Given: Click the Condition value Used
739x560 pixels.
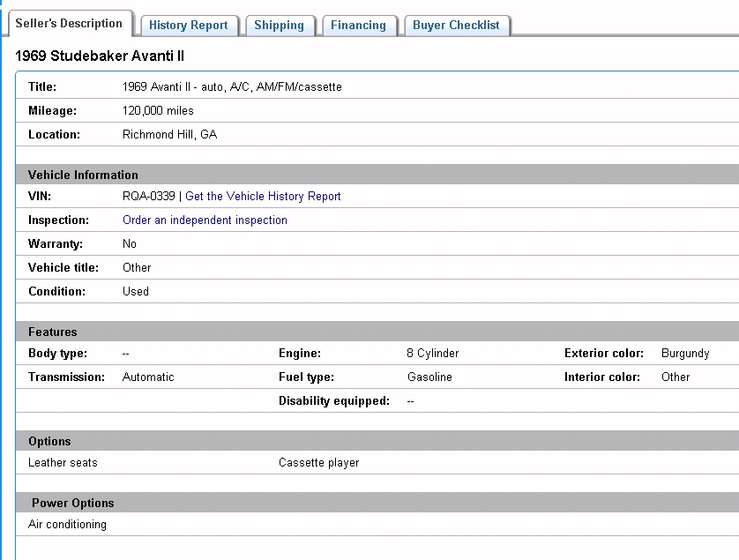Looking at the screenshot, I should click(136, 291).
